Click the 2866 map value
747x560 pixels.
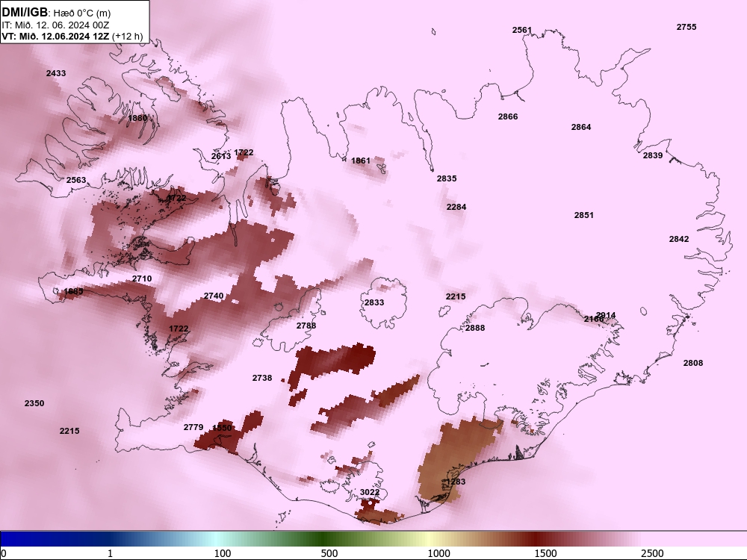(x=508, y=116)
